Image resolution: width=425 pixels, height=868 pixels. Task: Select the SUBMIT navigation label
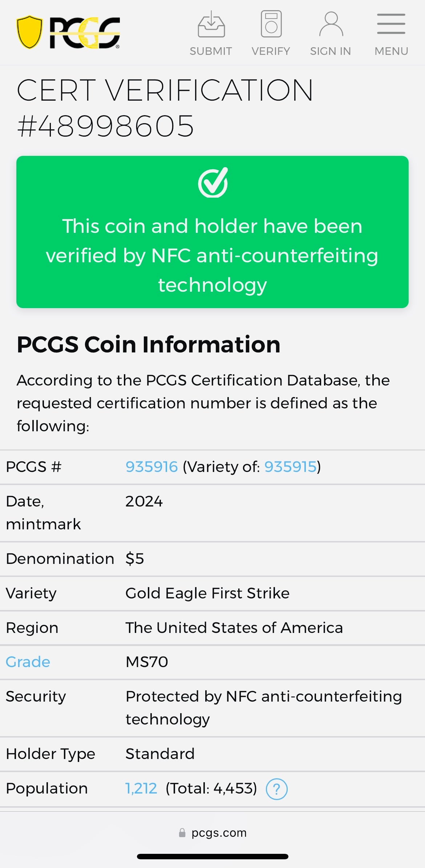click(x=211, y=51)
